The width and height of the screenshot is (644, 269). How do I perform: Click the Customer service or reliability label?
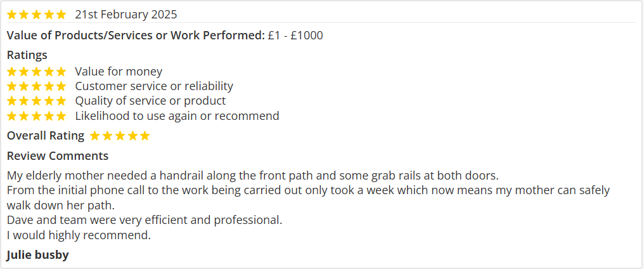(154, 86)
